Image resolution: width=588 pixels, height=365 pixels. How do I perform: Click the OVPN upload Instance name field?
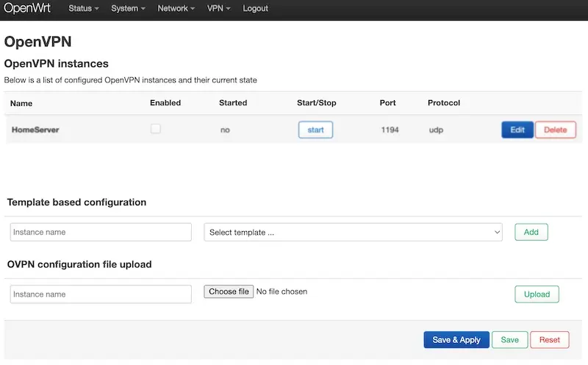(x=101, y=294)
